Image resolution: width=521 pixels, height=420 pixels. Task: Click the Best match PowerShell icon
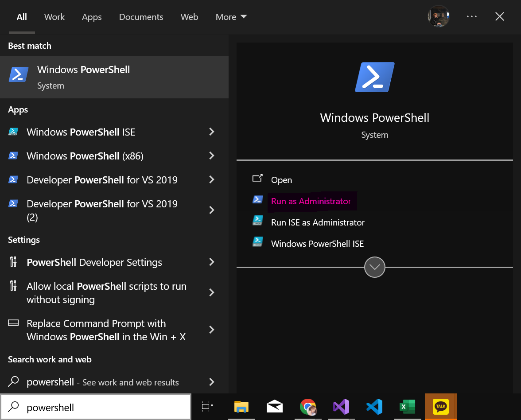(x=18, y=74)
